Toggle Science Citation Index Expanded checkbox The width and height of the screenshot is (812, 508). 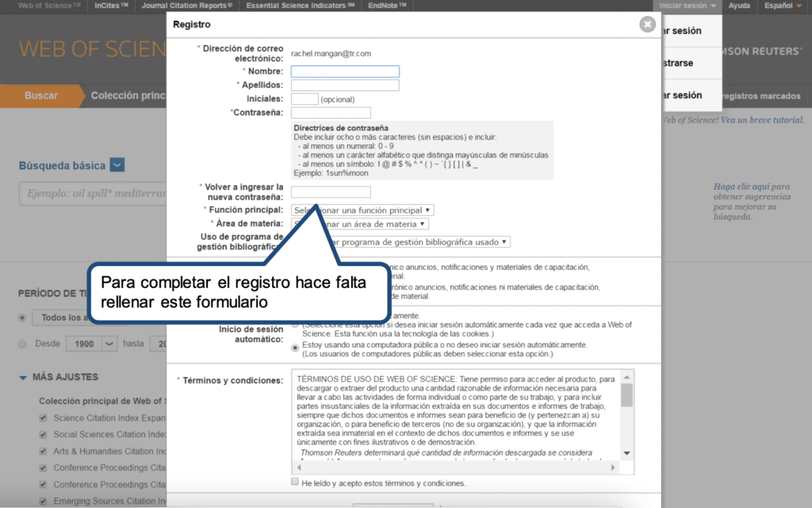tap(43, 418)
